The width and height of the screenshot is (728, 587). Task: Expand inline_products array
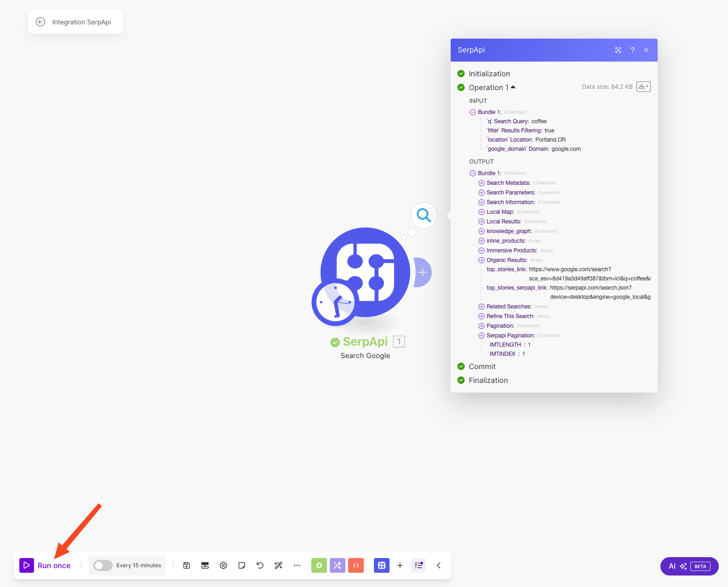(x=482, y=241)
